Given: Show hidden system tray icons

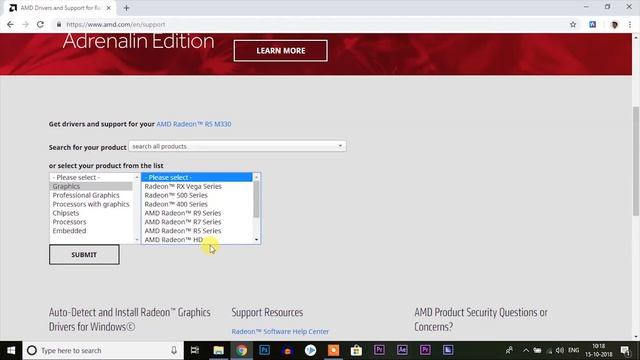Looking at the screenshot, I should pyautogui.click(x=526, y=350).
